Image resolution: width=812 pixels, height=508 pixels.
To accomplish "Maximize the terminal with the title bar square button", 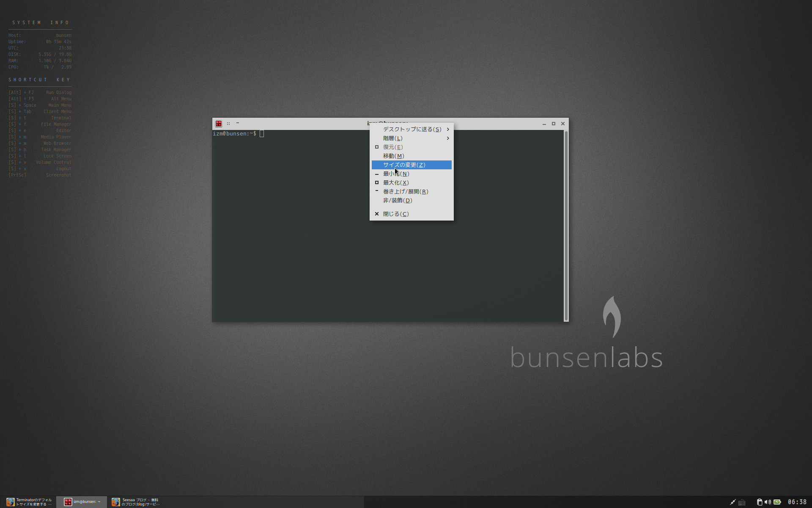I will click(554, 124).
